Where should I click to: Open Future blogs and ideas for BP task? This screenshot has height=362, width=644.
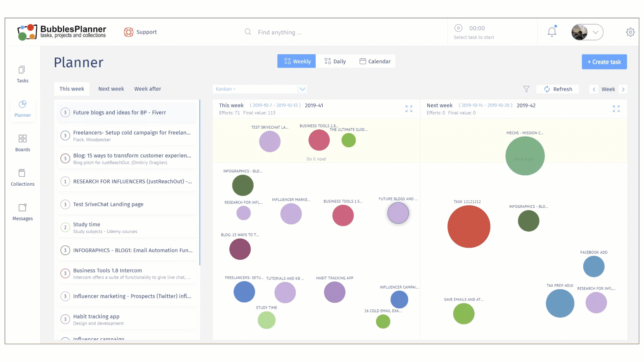click(127, 113)
